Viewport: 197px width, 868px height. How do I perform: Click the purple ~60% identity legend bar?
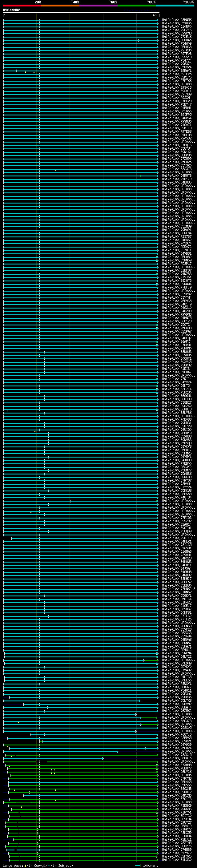(98, 6)
